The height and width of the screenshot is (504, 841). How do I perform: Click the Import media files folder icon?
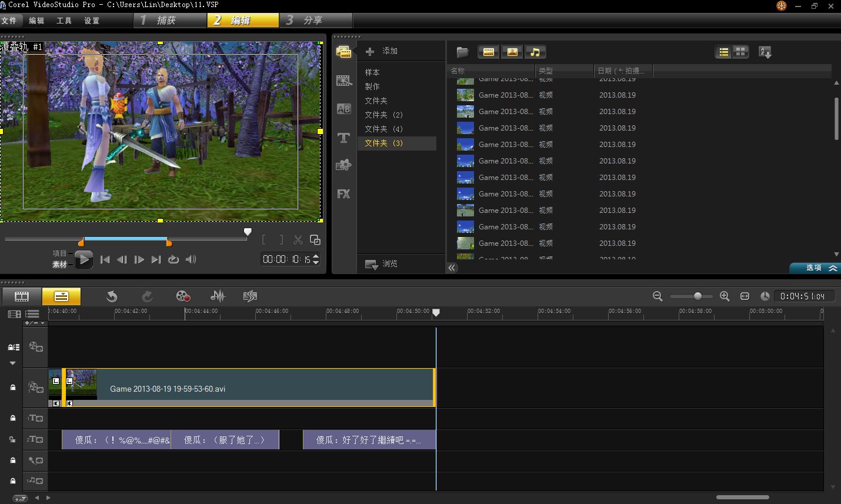[x=463, y=52]
